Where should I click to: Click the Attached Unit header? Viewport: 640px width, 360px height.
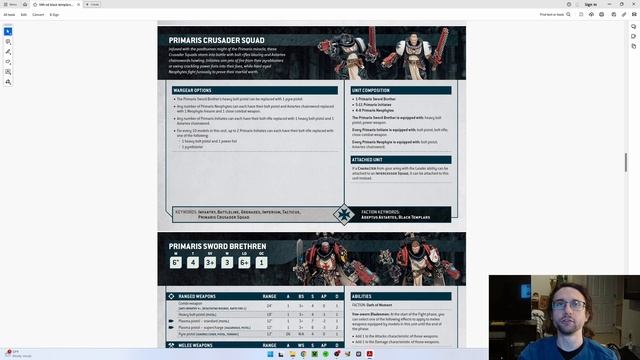coord(401,160)
